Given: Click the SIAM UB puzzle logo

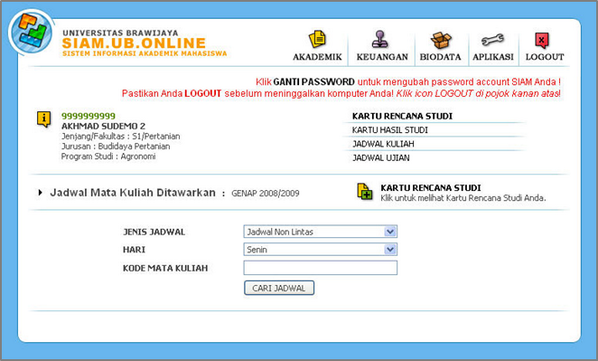Looking at the screenshot, I should 32,32.
